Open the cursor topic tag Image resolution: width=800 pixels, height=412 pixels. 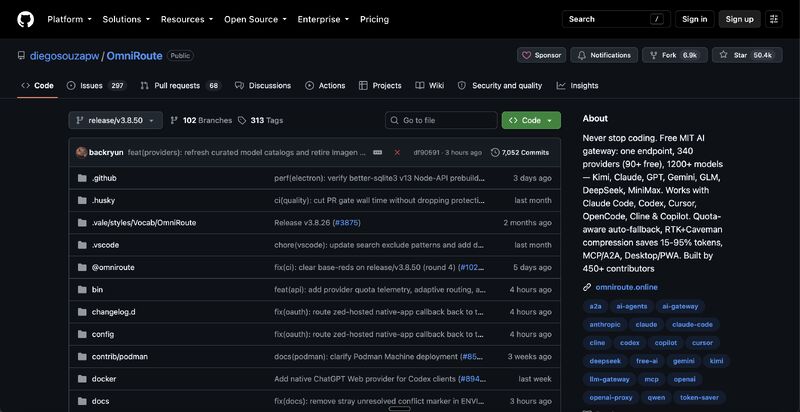pos(703,343)
